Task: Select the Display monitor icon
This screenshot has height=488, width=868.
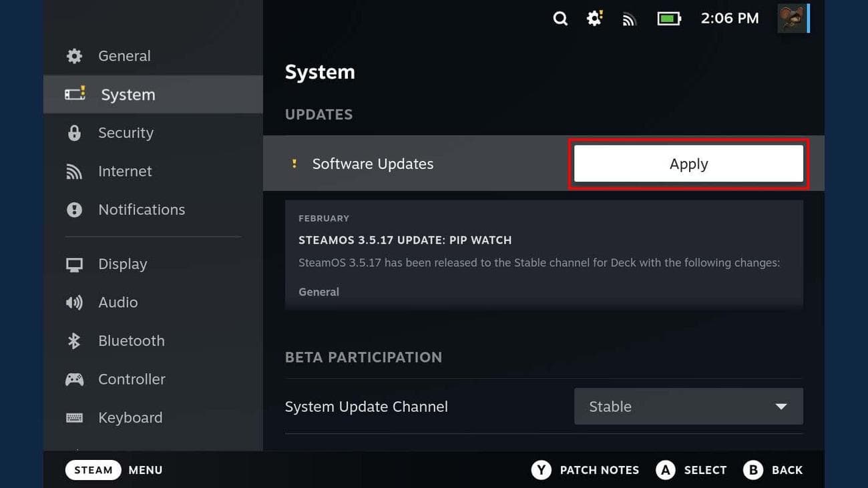Action: point(73,264)
